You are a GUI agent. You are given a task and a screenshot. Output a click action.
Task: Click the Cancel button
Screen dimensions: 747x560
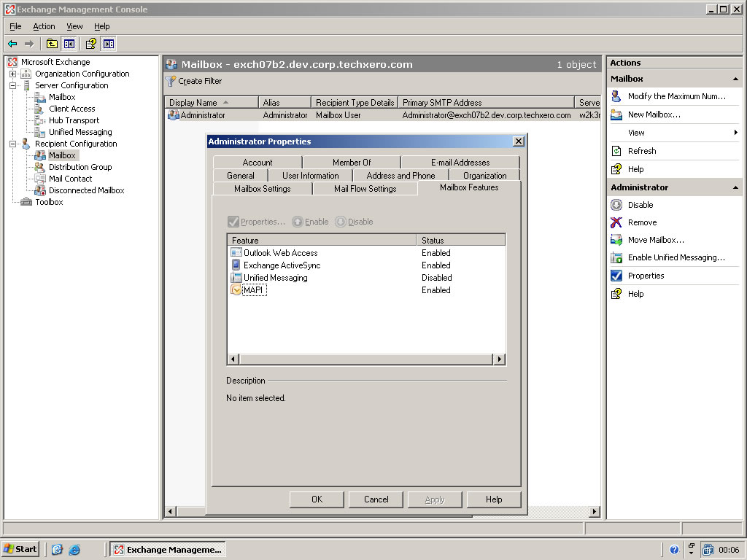pyautogui.click(x=376, y=499)
